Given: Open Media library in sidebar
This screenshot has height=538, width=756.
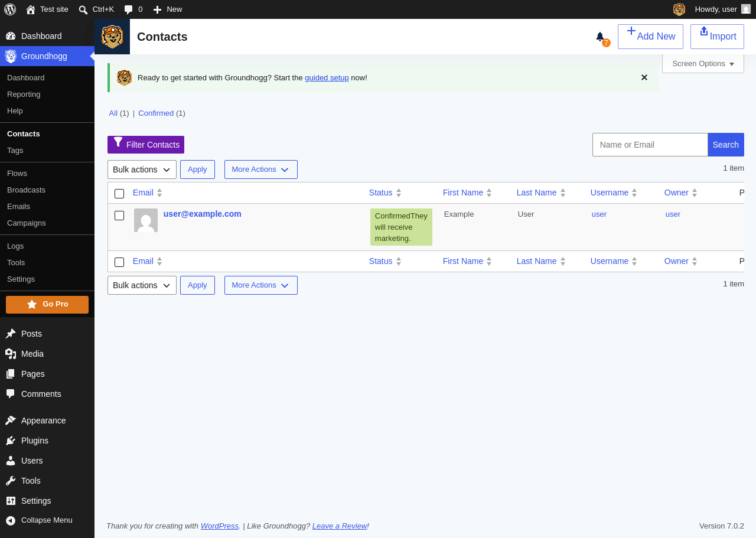Looking at the screenshot, I should pos(47,354).
